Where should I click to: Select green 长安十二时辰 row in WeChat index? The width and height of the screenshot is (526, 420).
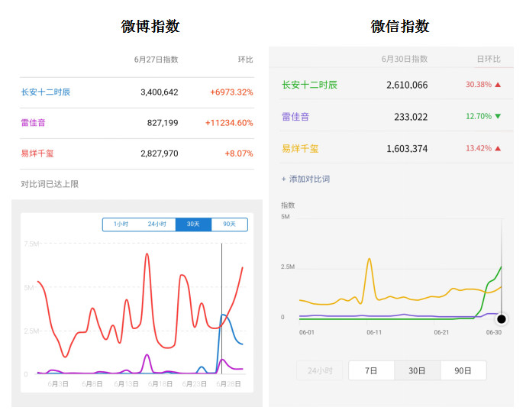[x=396, y=85]
